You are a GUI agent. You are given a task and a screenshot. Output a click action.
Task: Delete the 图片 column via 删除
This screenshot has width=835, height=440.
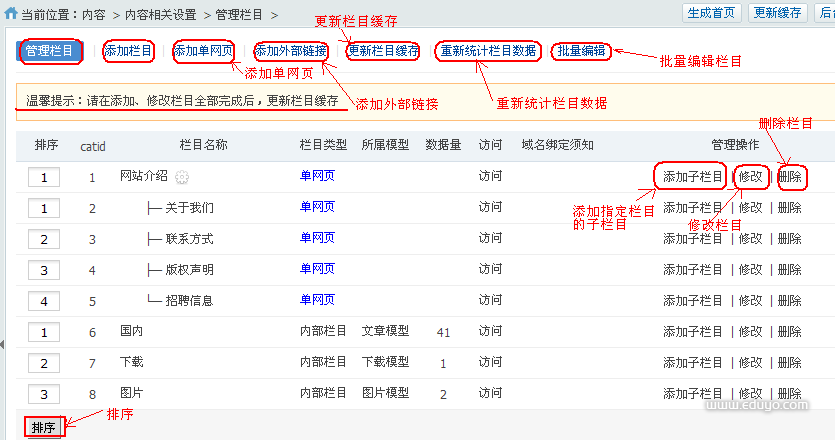click(x=789, y=394)
